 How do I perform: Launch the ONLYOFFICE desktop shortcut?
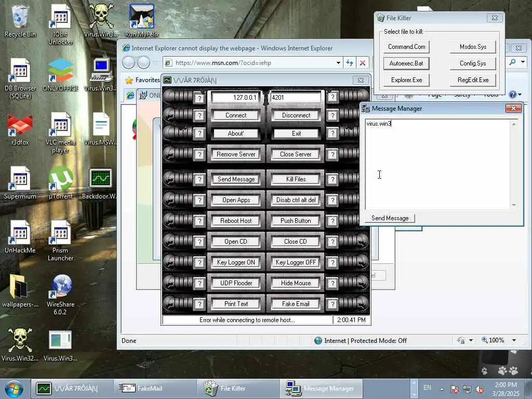pyautogui.click(x=60, y=75)
